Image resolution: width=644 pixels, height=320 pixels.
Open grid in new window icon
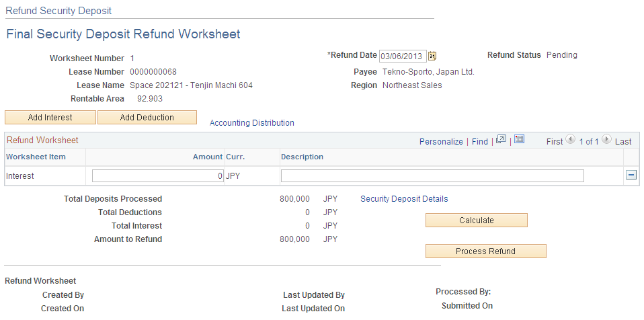(501, 139)
